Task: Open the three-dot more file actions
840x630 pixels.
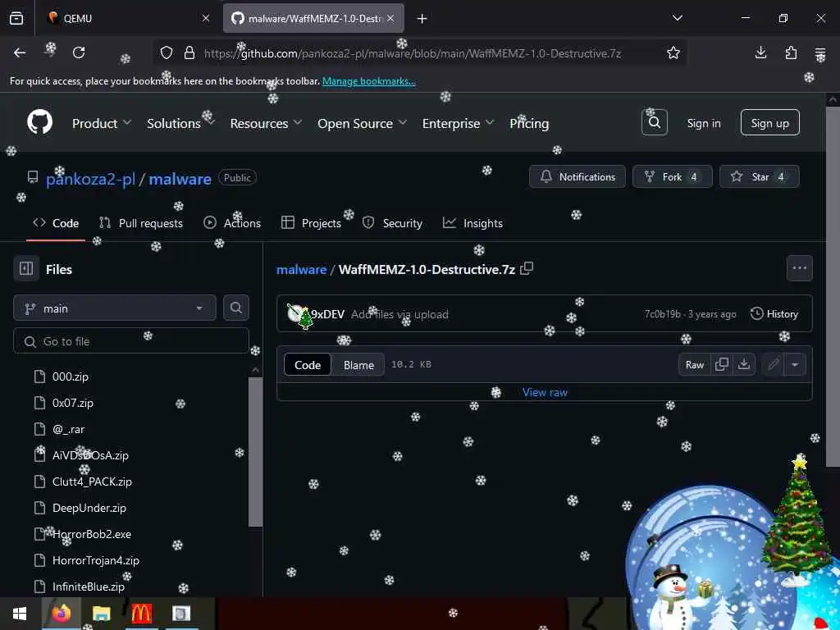Action: pos(799,268)
